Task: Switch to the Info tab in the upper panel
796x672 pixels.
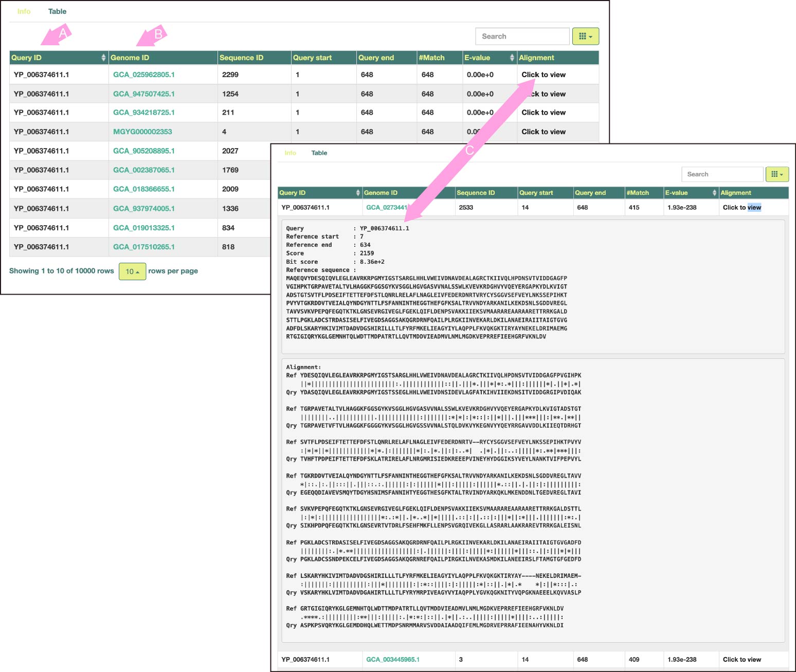Action: coord(24,11)
